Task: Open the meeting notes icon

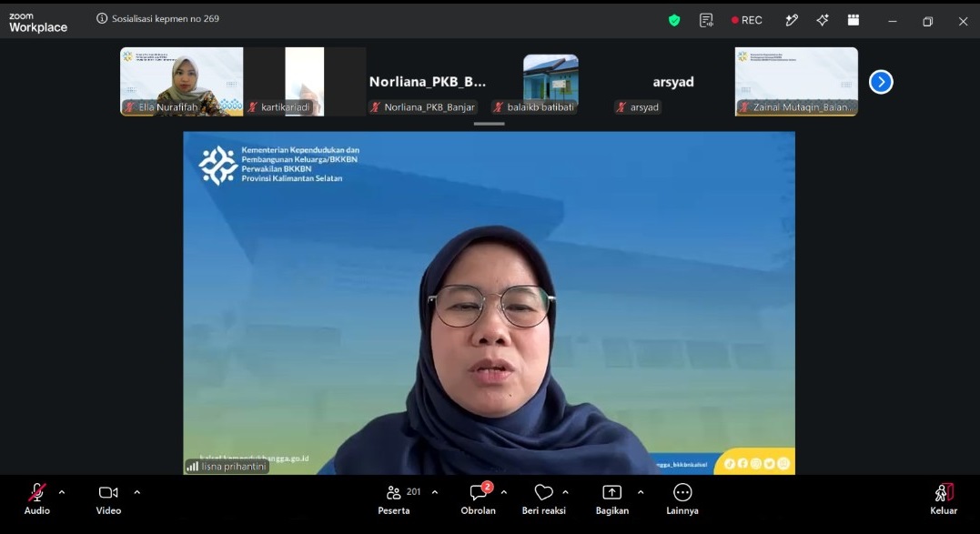Action: pos(706,21)
